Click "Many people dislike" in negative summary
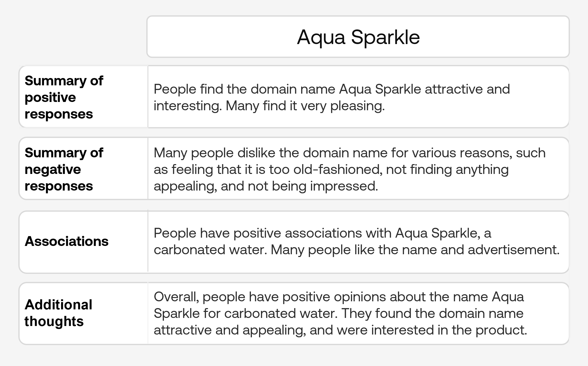588x366 pixels. [x=194, y=153]
